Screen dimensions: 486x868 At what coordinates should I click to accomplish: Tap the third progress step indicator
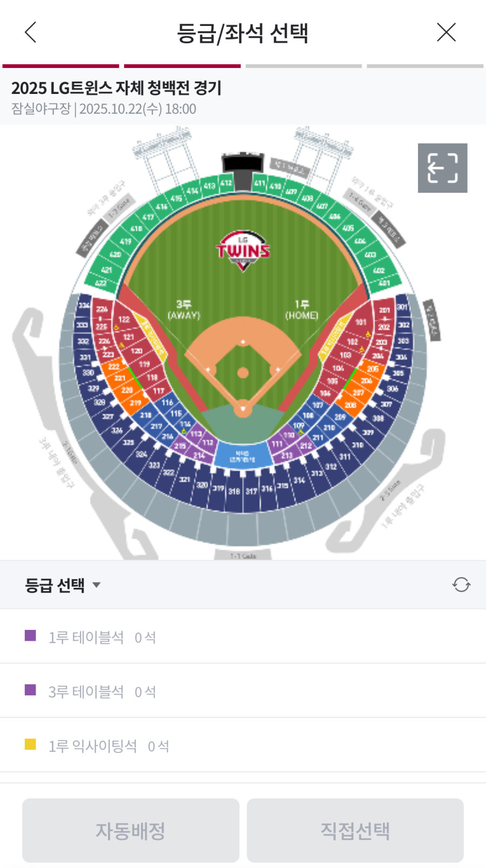click(x=303, y=66)
